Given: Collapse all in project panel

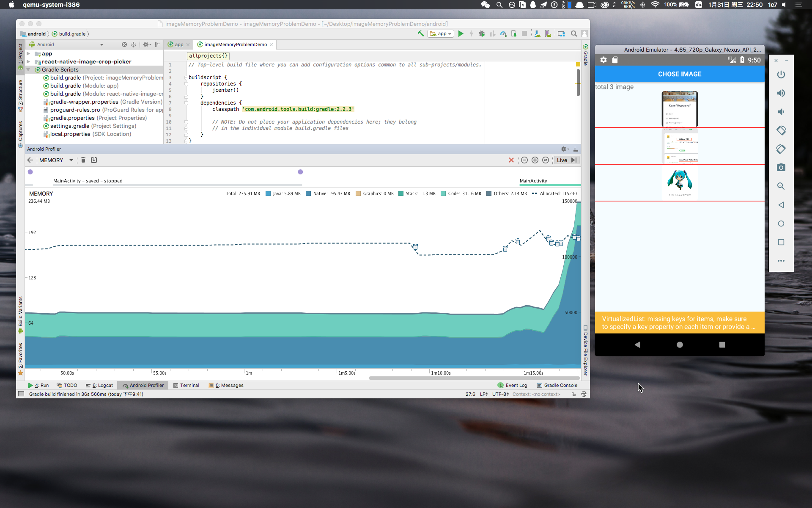Looking at the screenshot, I should click(134, 44).
